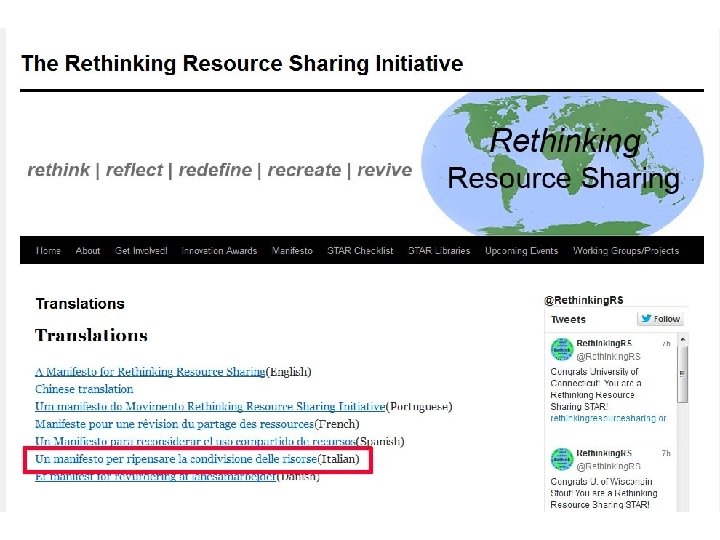Go to Upcoming Events page
The width and height of the screenshot is (720, 540).
click(x=522, y=251)
